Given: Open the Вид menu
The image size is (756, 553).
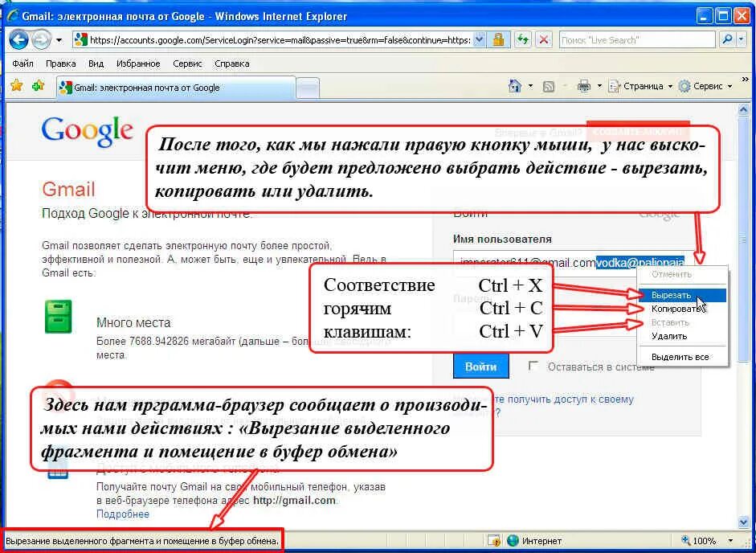Looking at the screenshot, I should click(96, 63).
